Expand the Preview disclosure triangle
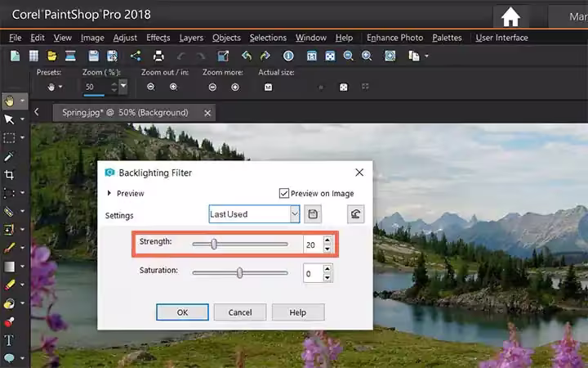This screenshot has width=588, height=368. [109, 193]
